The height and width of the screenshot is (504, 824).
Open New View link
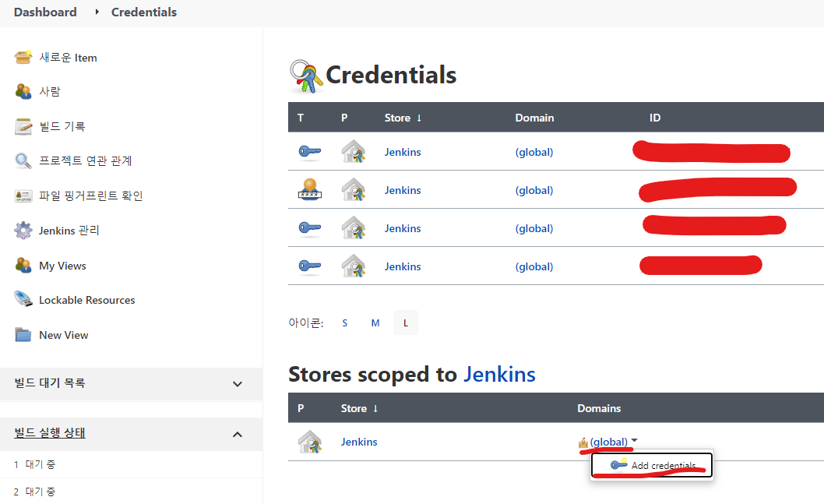coord(64,335)
